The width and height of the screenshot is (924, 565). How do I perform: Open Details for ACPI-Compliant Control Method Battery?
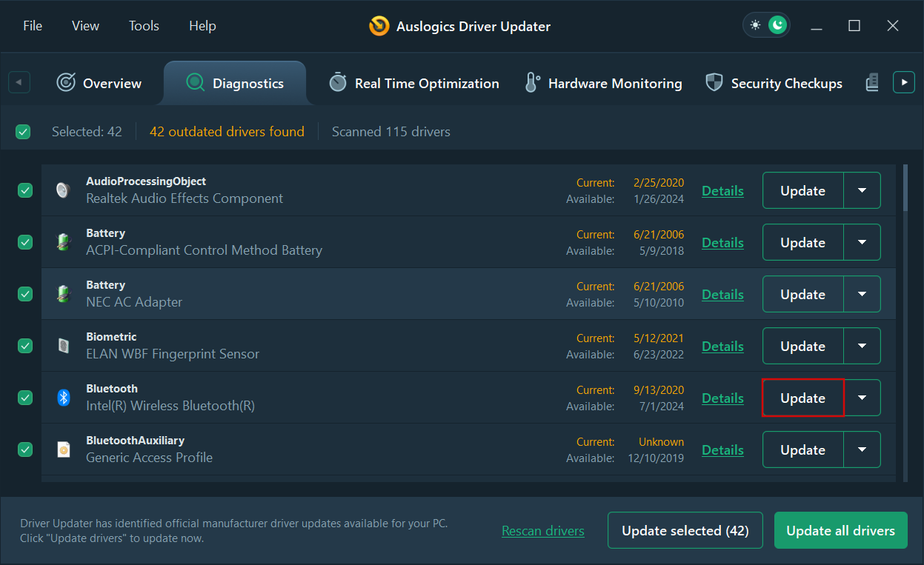[x=722, y=242]
